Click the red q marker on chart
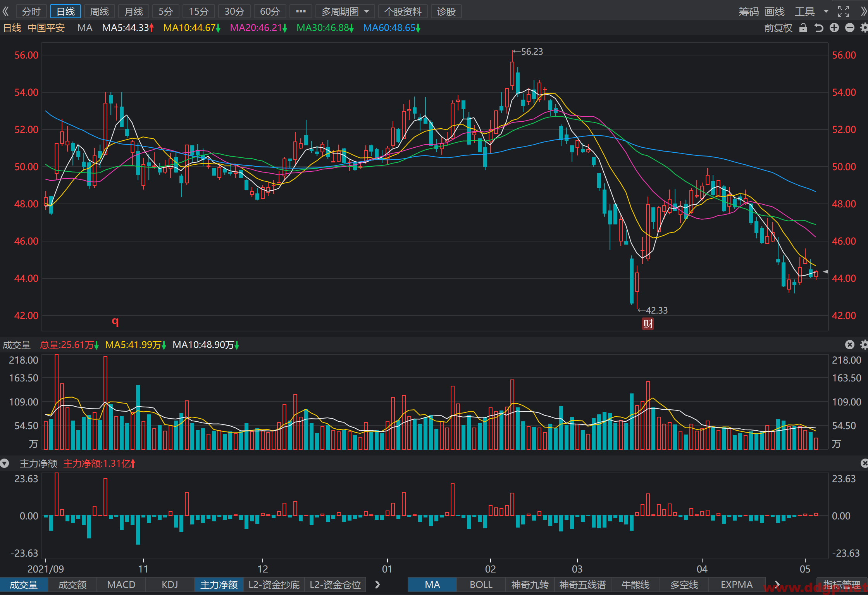Screen dimensions: 868x595 pos(115,321)
